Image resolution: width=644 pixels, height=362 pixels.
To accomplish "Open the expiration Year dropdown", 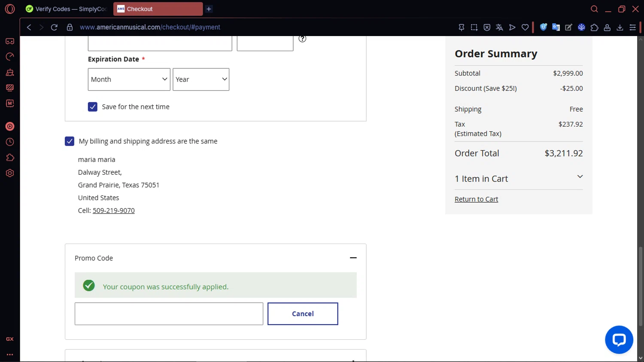I will coord(201,79).
